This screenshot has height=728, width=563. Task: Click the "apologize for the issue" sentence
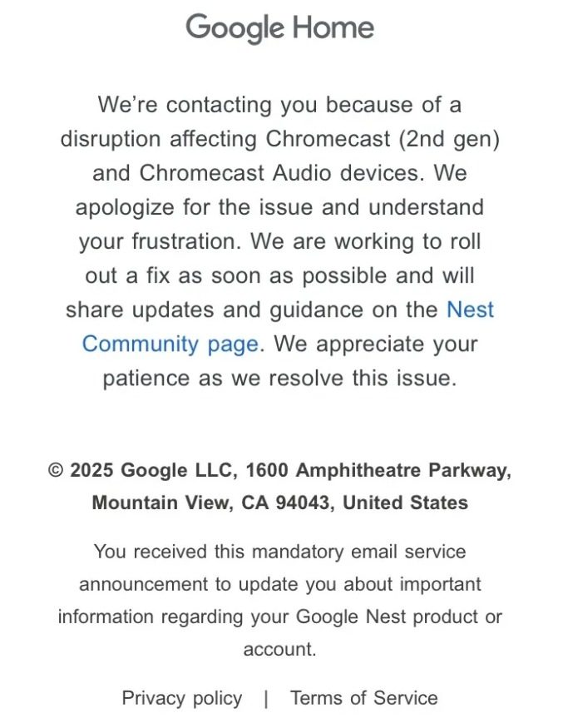(212, 207)
